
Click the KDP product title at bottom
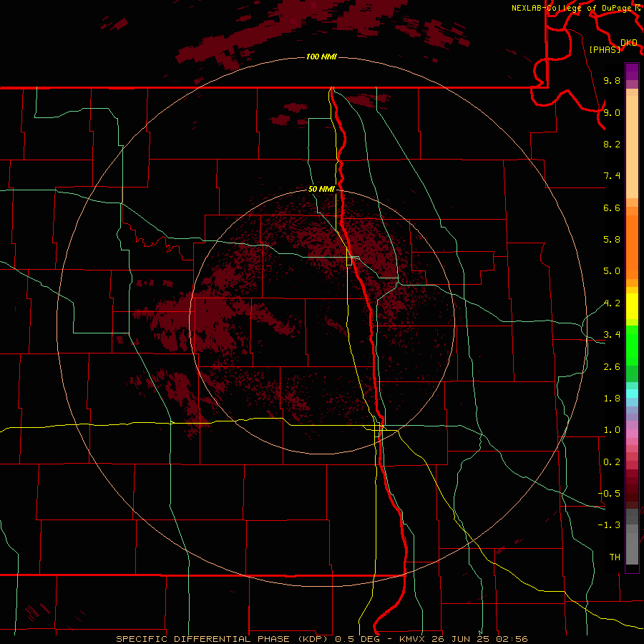(321, 639)
